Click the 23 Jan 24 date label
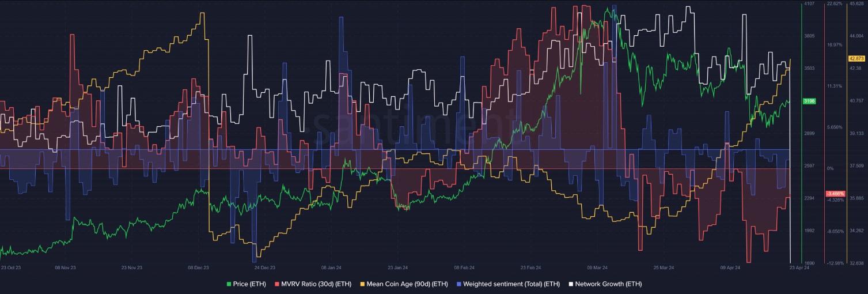 coord(398,267)
